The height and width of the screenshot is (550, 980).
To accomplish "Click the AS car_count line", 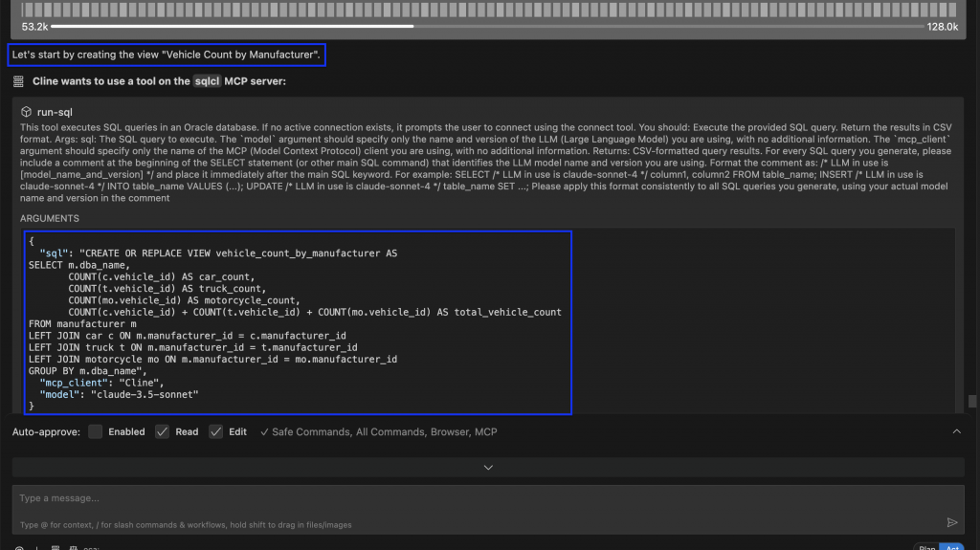I will pyautogui.click(x=161, y=276).
